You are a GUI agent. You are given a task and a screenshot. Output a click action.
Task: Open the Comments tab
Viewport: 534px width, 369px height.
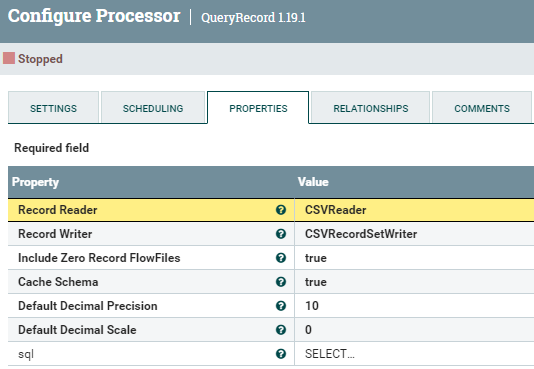coord(482,108)
